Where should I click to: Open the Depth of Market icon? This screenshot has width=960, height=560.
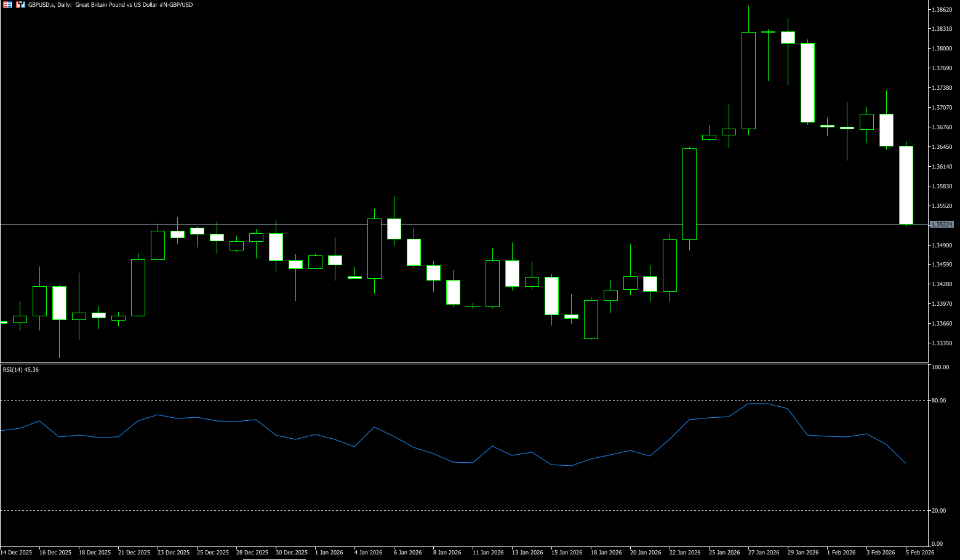coord(7,4)
